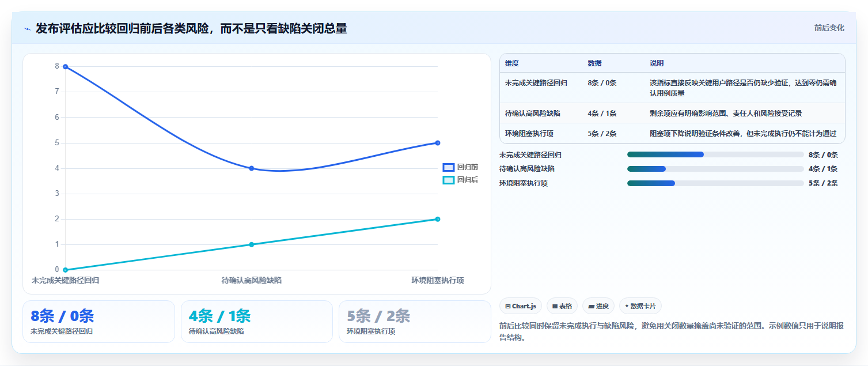Click the description starting 剩余项应有明确影响范围
The height and width of the screenshot is (366, 868).
(x=726, y=114)
